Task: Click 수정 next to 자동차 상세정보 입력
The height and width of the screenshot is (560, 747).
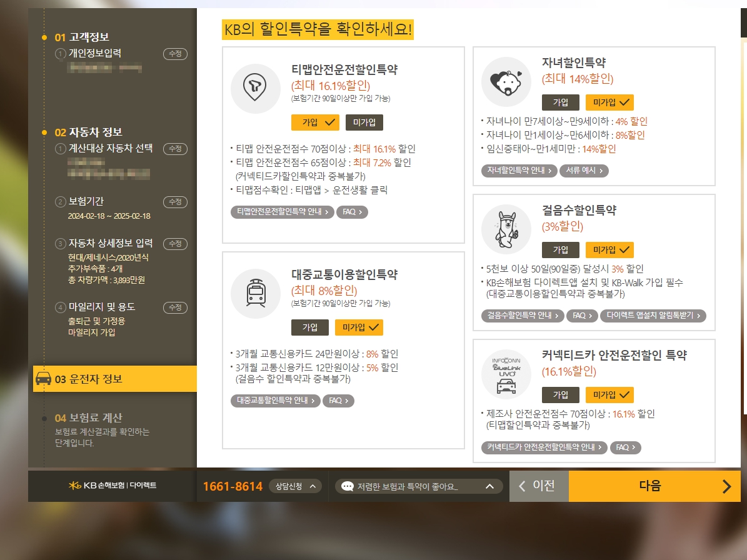Action: click(175, 244)
